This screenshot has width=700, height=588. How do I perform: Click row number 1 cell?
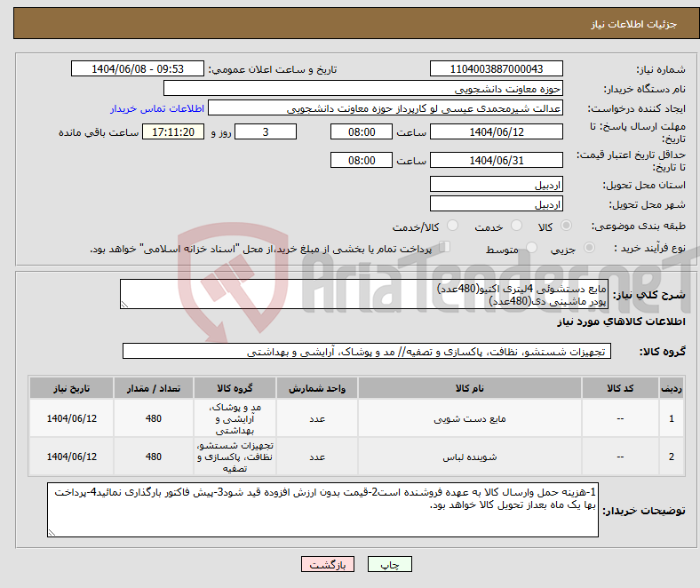click(672, 418)
